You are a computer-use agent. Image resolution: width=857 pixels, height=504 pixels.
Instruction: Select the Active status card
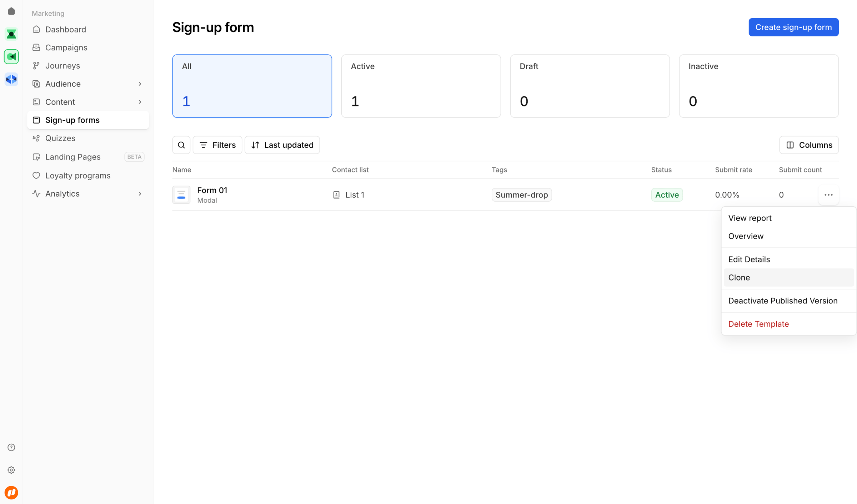tap(421, 86)
